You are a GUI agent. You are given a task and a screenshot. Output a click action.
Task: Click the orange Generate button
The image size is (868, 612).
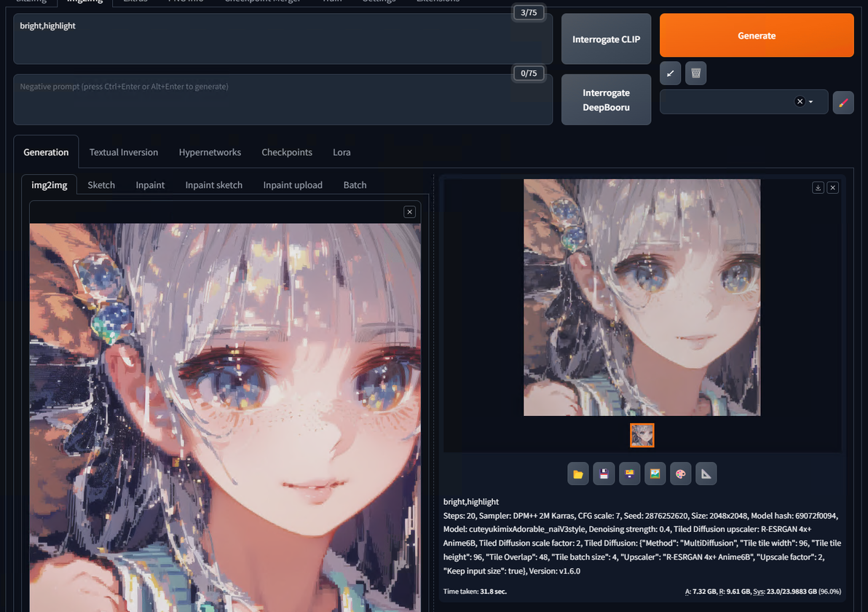pyautogui.click(x=756, y=36)
